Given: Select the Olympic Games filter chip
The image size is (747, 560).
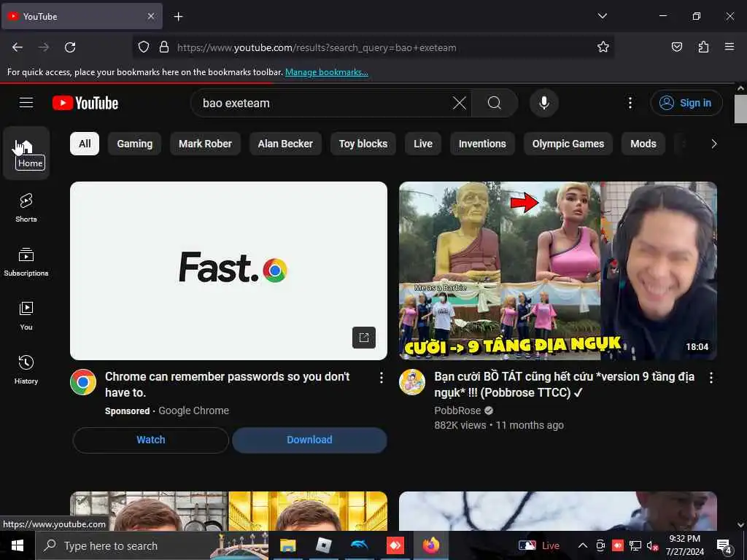Looking at the screenshot, I should pos(568,144).
